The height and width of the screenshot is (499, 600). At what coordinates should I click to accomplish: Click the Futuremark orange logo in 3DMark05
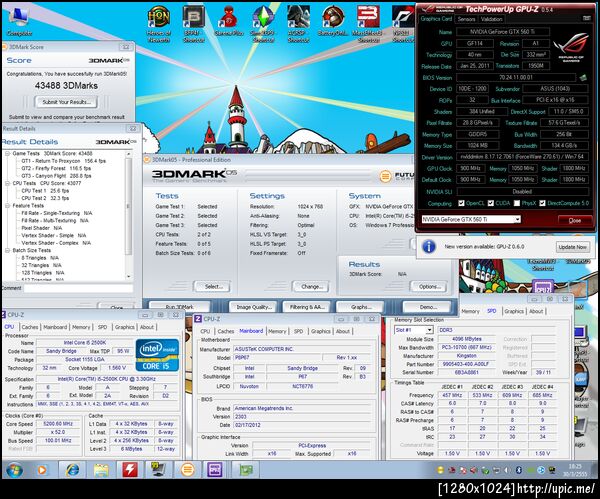pos(385,176)
